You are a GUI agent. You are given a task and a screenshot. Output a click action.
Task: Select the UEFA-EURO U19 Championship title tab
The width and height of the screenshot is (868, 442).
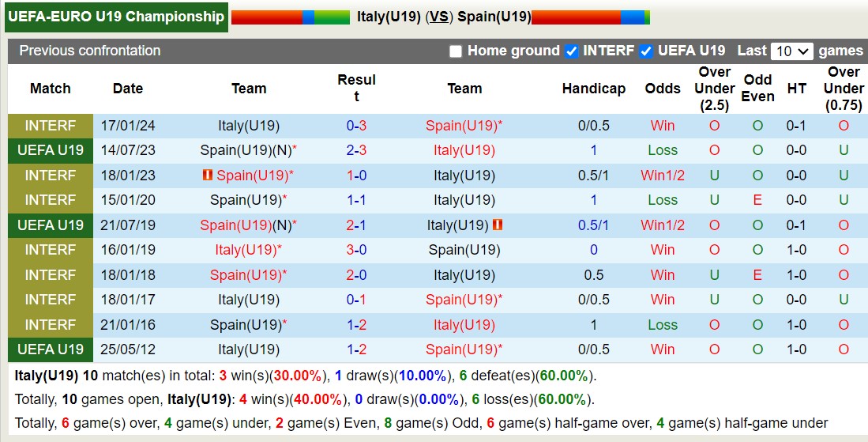point(116,17)
